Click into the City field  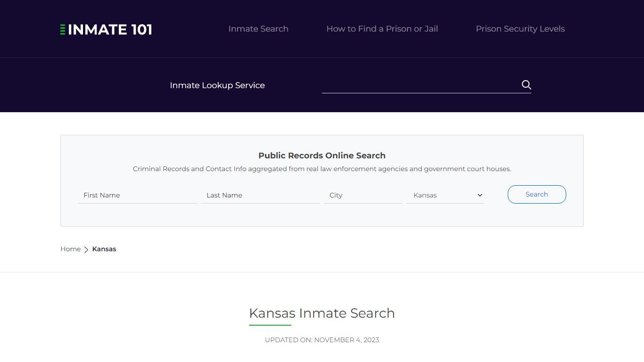(x=363, y=195)
